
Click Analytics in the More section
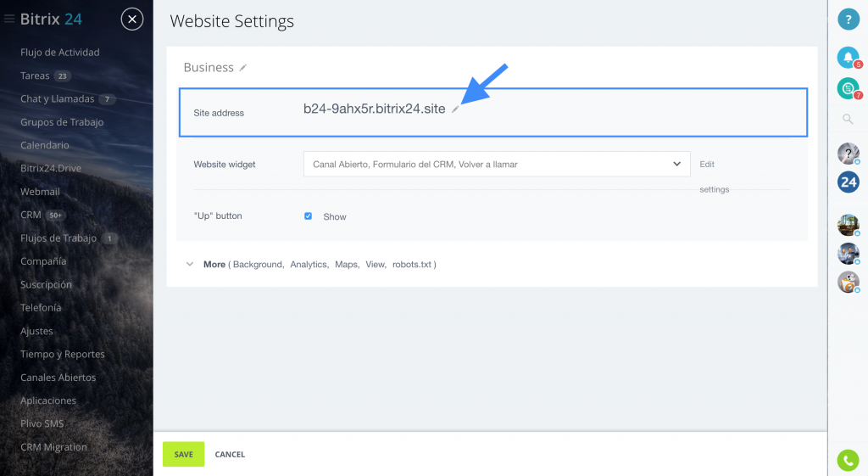click(309, 265)
